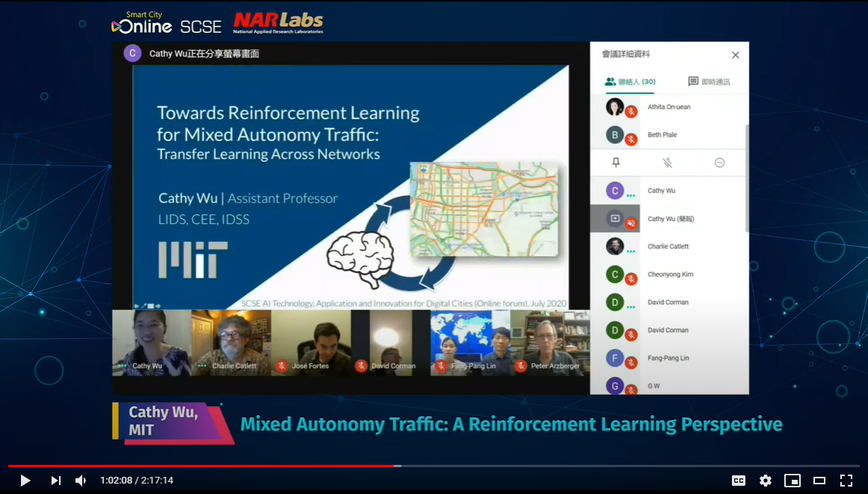
Task: Toggle closed captions on the video
Action: coord(738,481)
